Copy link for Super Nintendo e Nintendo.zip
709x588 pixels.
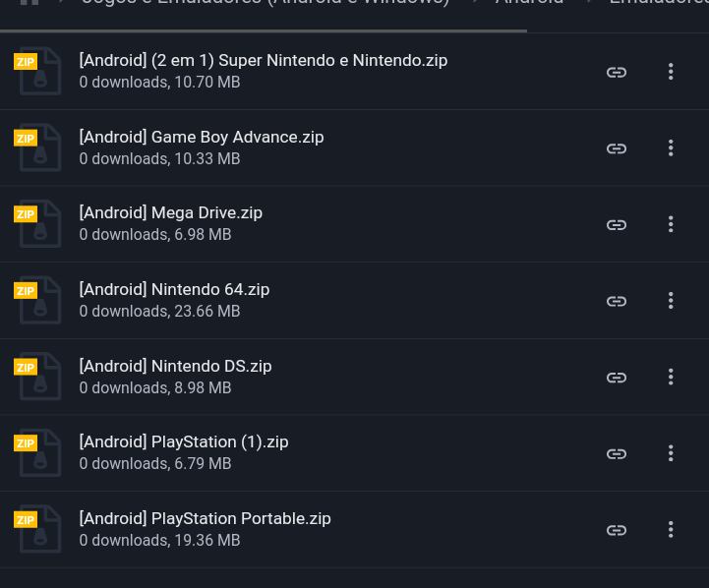[617, 72]
